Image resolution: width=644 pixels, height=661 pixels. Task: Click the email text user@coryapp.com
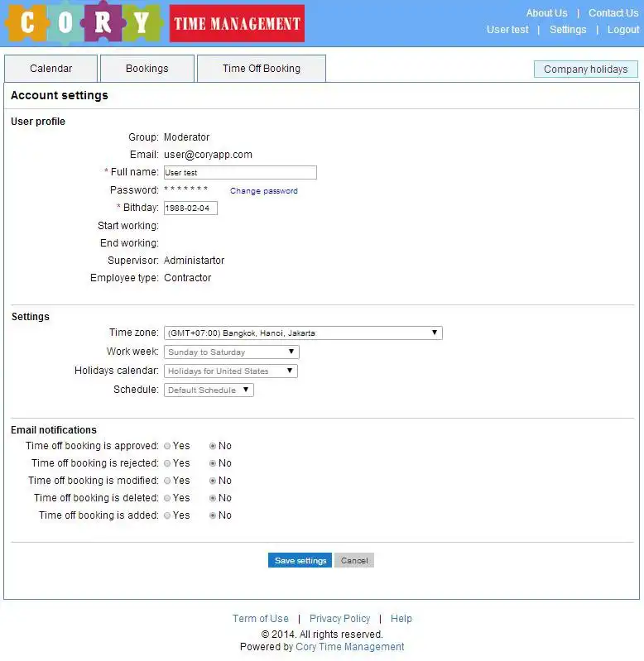point(208,155)
